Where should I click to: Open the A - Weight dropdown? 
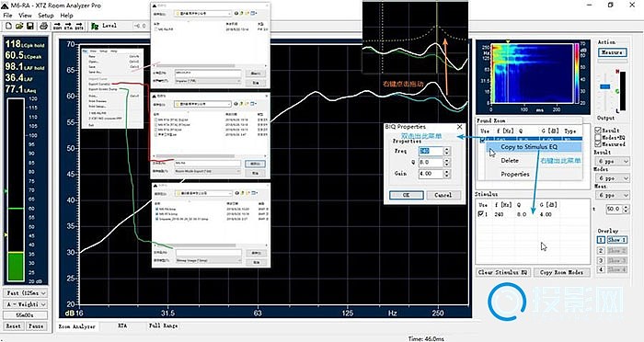[26, 304]
